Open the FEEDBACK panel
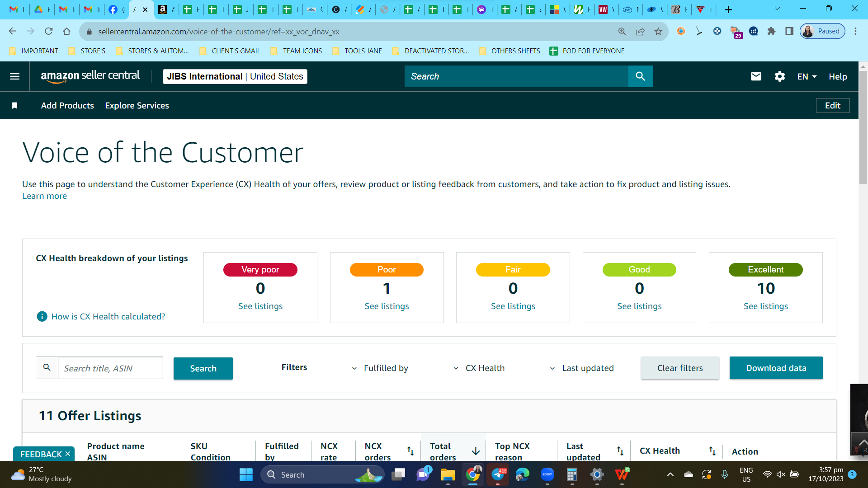Screen dimensions: 868x488 [x=41, y=454]
